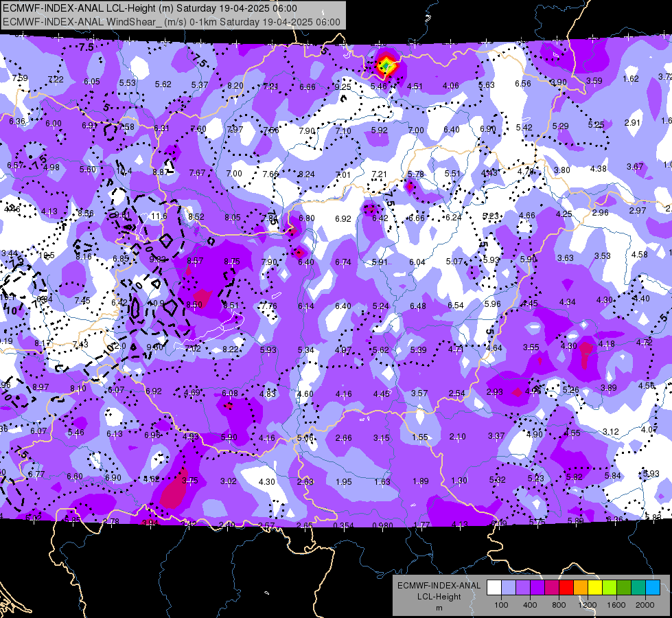
Task: Click the dark purple legend swatch
Action: (x=537, y=588)
